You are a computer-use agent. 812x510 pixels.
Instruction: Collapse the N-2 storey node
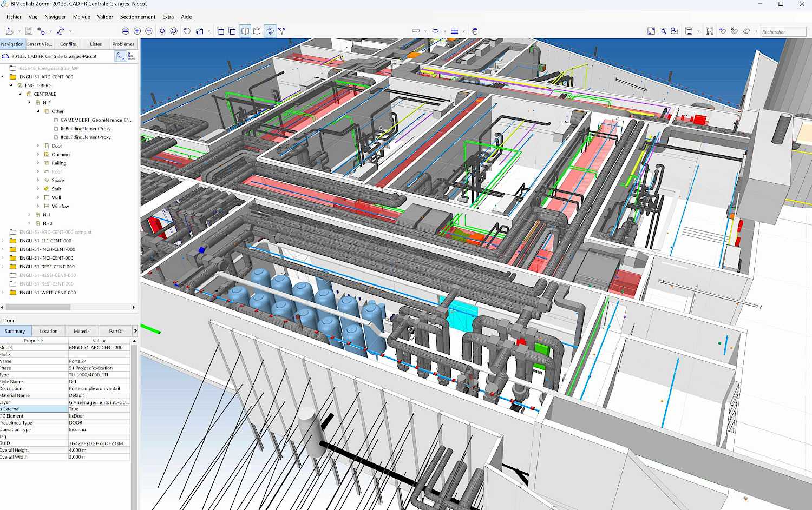tap(29, 103)
